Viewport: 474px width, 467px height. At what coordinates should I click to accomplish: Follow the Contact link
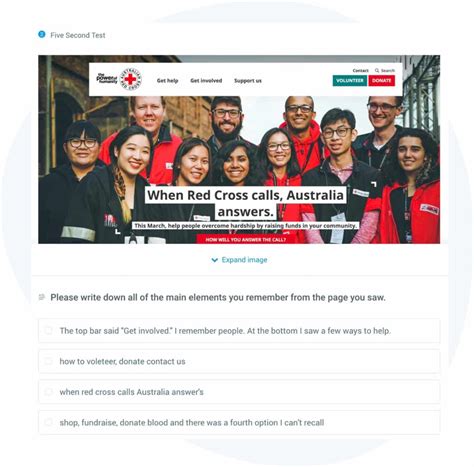coord(360,70)
